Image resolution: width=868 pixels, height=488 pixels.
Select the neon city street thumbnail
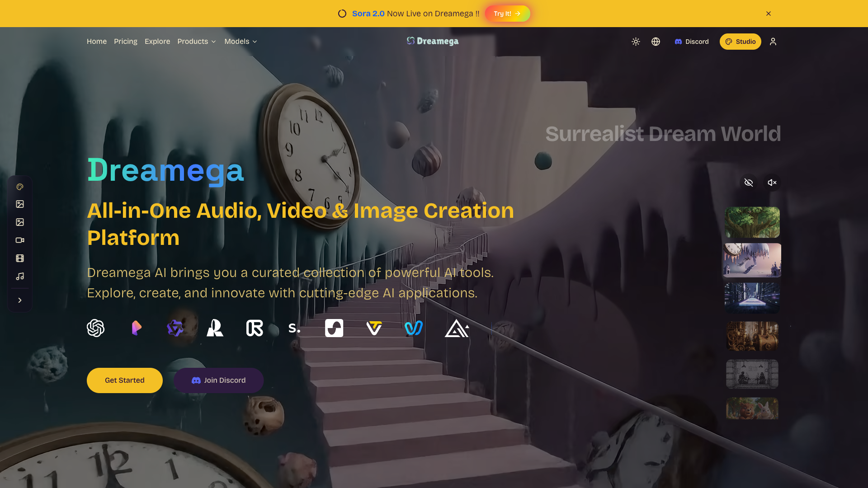click(752, 298)
